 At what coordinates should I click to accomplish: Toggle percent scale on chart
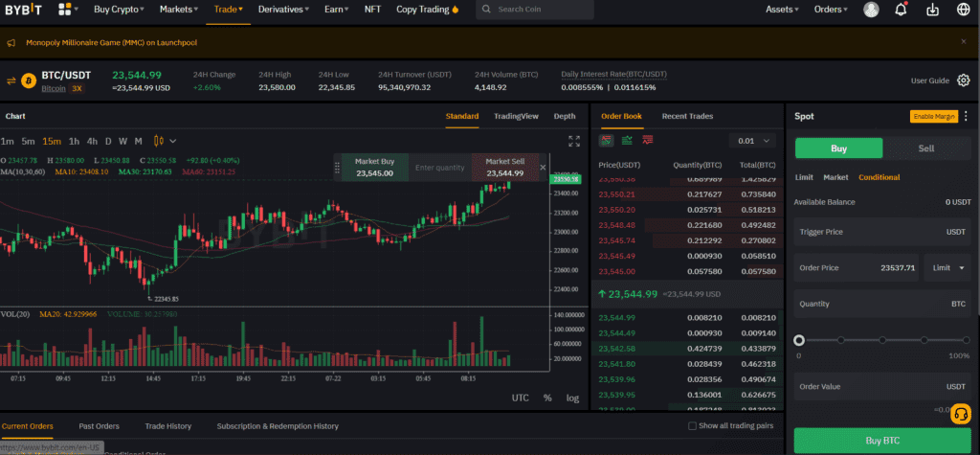point(547,398)
